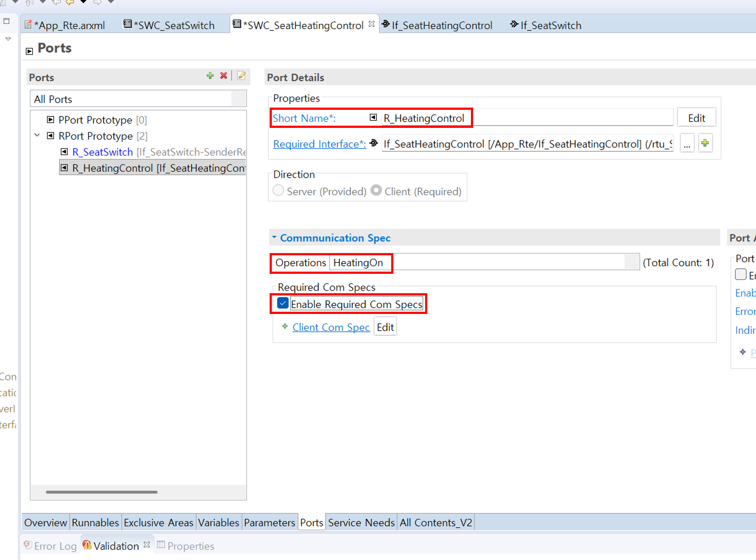756x560 pixels.
Task: Uncheck Enable Required Com Specs checkbox
Action: click(283, 303)
